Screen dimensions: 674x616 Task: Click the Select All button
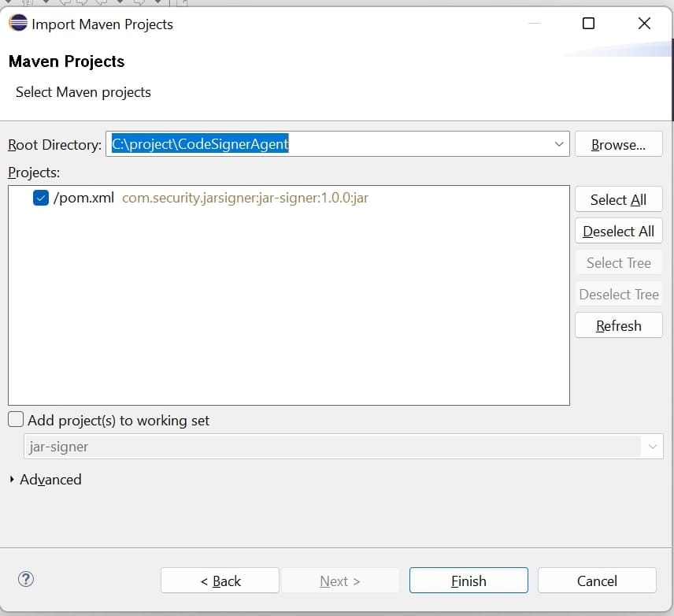click(x=618, y=199)
